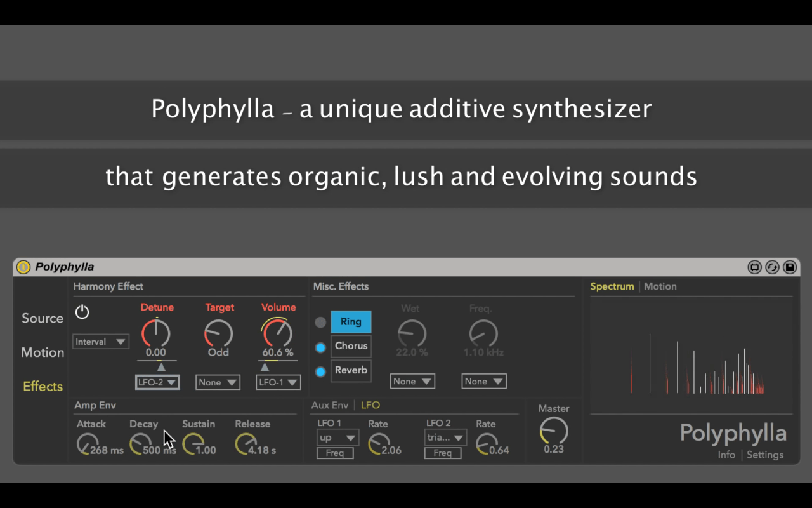Click the Freq. knob in Misc. Effects

point(483,333)
